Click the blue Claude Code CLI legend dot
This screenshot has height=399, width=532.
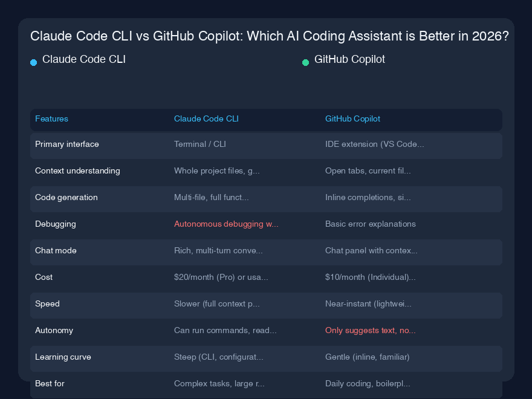pos(34,62)
